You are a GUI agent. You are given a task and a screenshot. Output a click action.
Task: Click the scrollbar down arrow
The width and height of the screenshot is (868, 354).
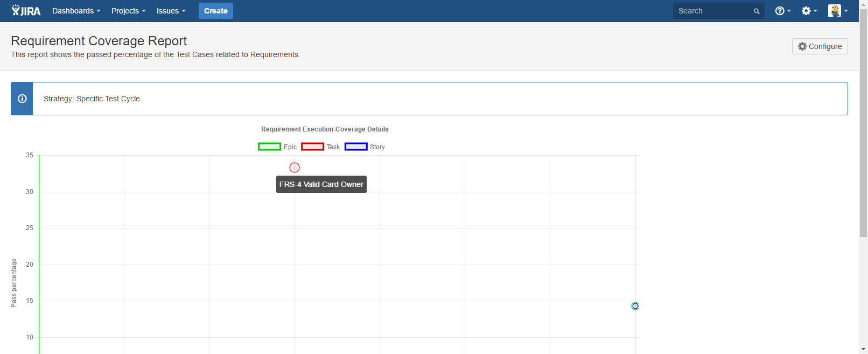tap(863, 349)
